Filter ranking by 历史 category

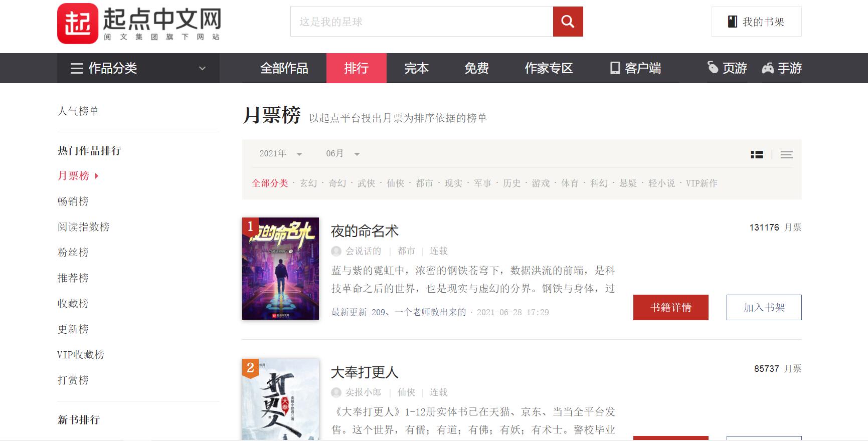click(511, 183)
